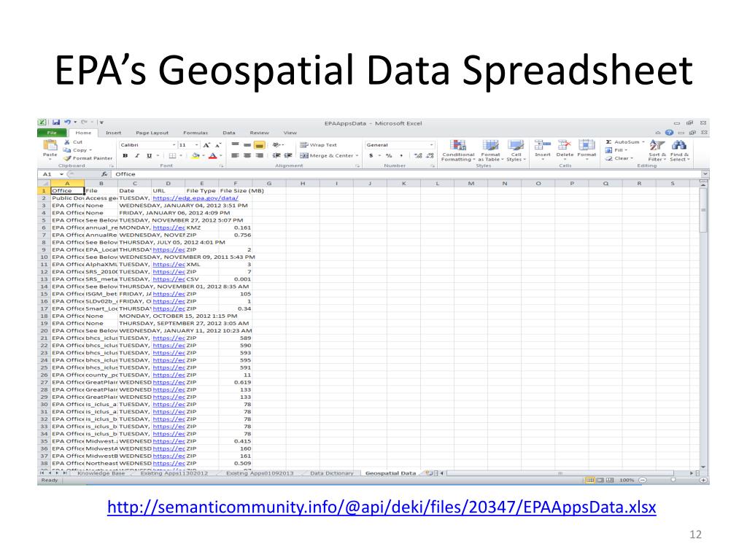This screenshot has height=560, width=747.
Task: Open the Name Box A1 dropdown
Action: [x=61, y=174]
